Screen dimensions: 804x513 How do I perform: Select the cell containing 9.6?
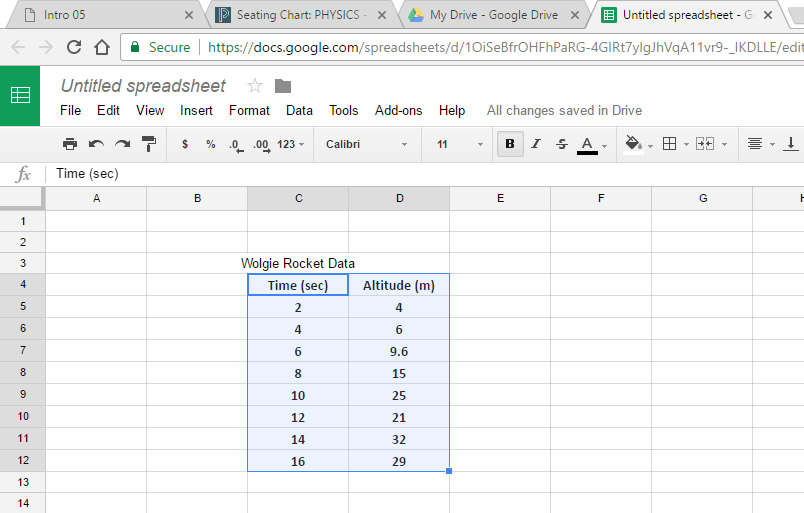coord(399,351)
